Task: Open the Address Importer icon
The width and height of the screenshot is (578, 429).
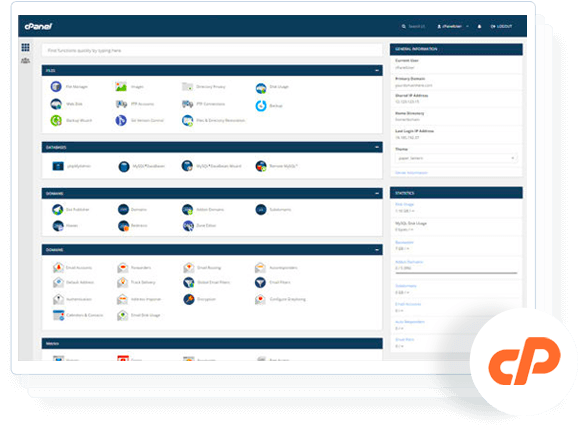Action: (x=122, y=299)
